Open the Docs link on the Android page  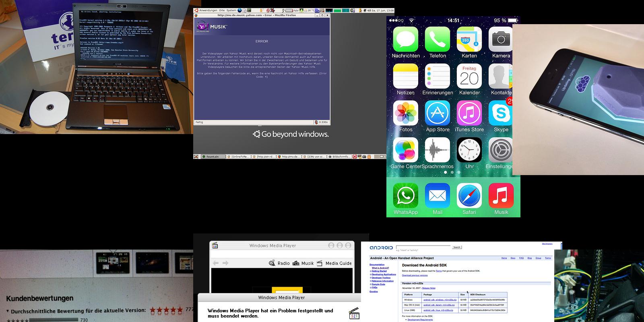pos(513,258)
